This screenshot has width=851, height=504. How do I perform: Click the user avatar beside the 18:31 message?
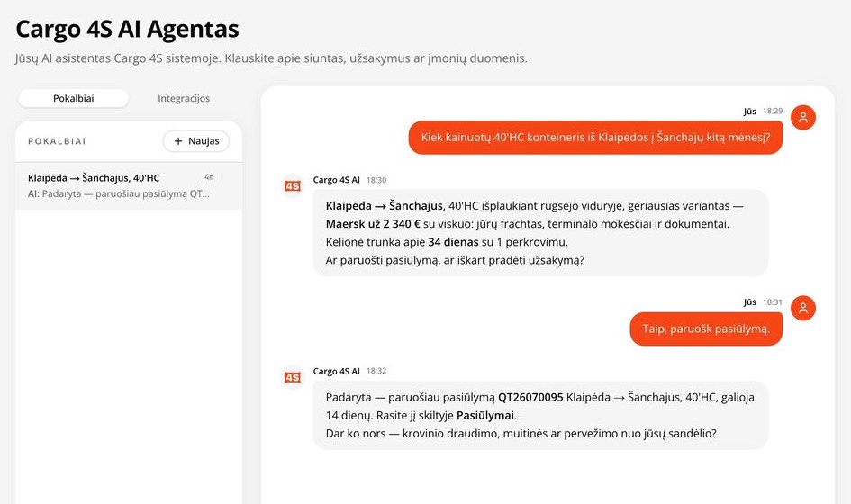tap(803, 308)
